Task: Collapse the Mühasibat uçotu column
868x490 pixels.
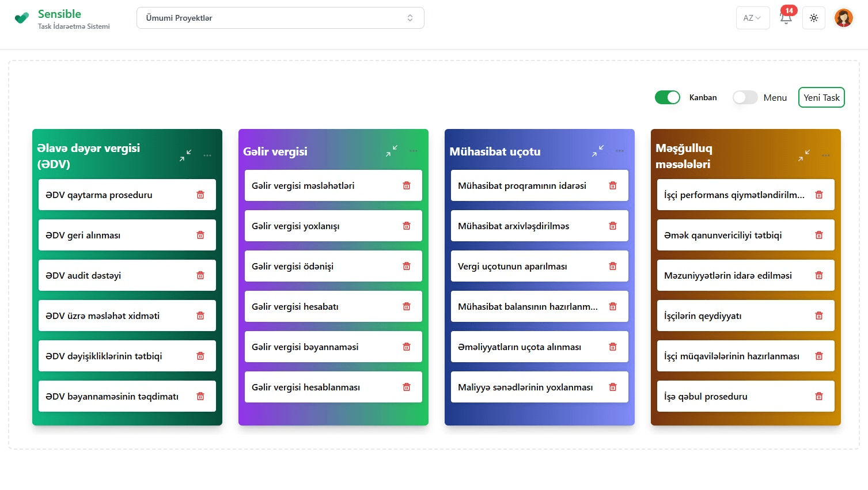Action: [x=598, y=151]
